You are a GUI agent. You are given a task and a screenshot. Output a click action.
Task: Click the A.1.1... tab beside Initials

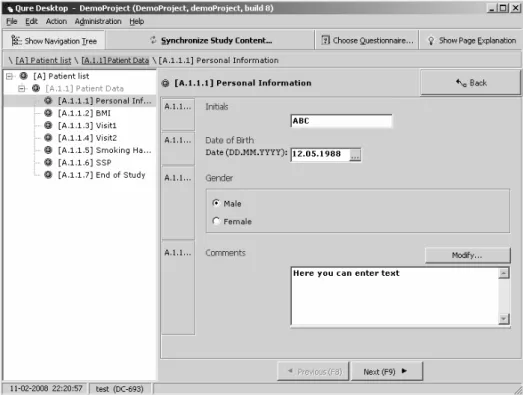[x=178, y=113]
